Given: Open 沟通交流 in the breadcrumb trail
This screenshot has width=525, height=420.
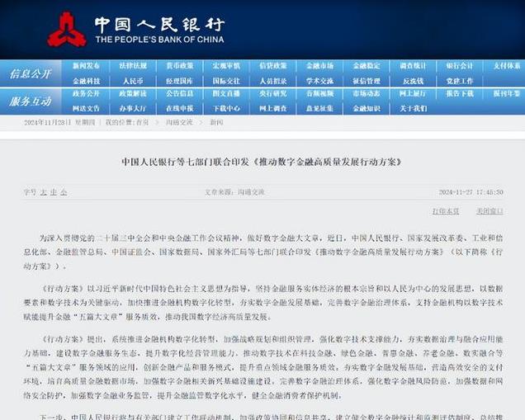Looking at the screenshot, I should pos(179,122).
